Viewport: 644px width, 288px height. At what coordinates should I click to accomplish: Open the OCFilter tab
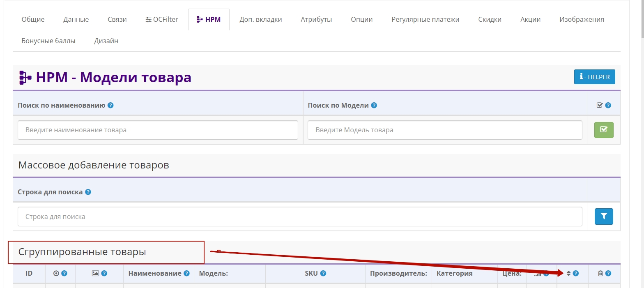162,19
